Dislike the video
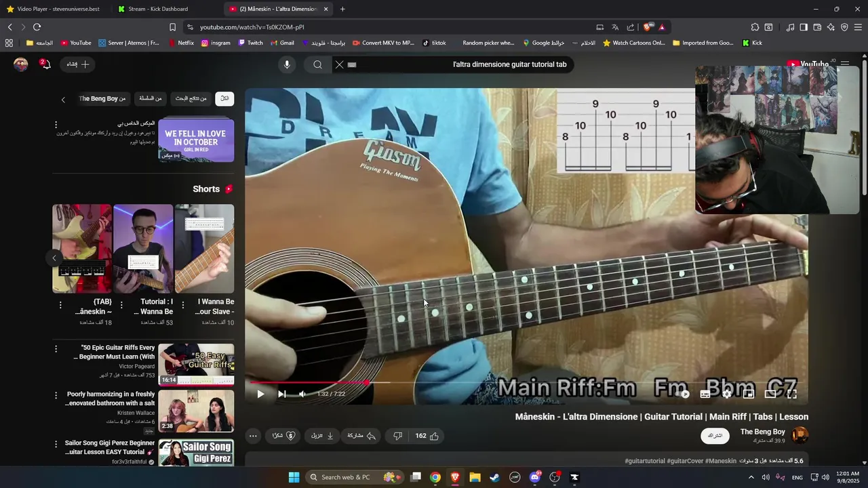The height and width of the screenshot is (488, 868). (x=398, y=436)
